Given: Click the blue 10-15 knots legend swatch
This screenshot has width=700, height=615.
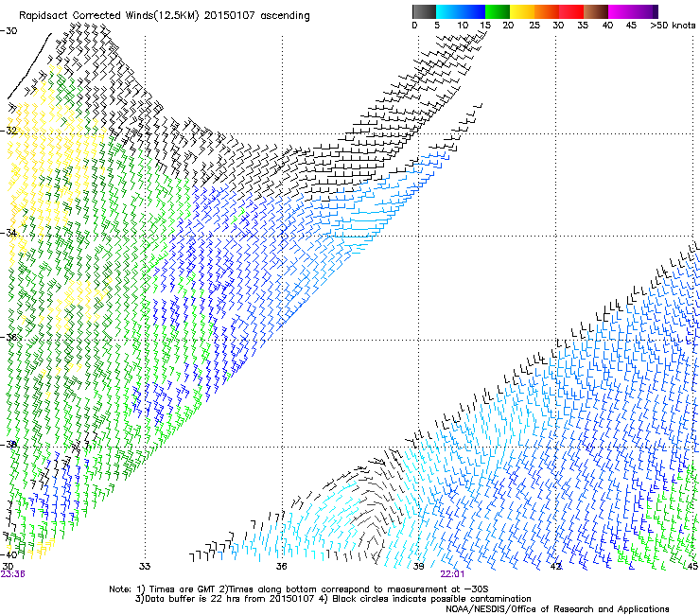Looking at the screenshot, I should pos(473,11).
